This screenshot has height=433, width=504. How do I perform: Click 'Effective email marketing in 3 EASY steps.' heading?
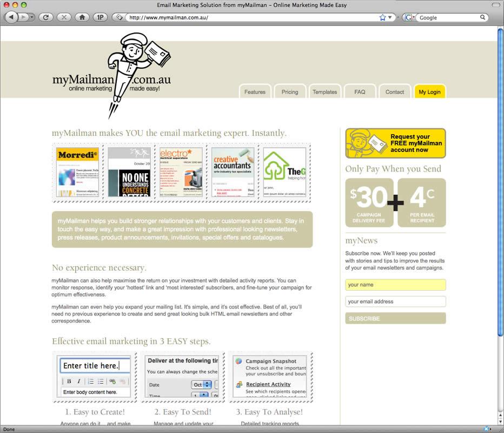tap(131, 341)
